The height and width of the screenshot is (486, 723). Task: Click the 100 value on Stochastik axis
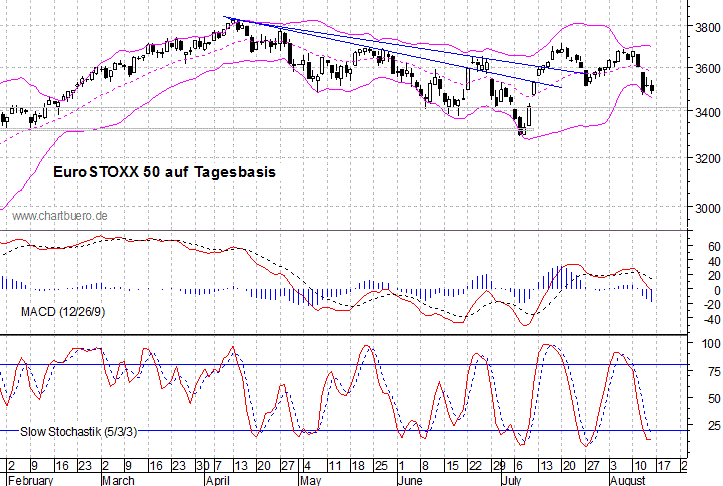(x=711, y=344)
